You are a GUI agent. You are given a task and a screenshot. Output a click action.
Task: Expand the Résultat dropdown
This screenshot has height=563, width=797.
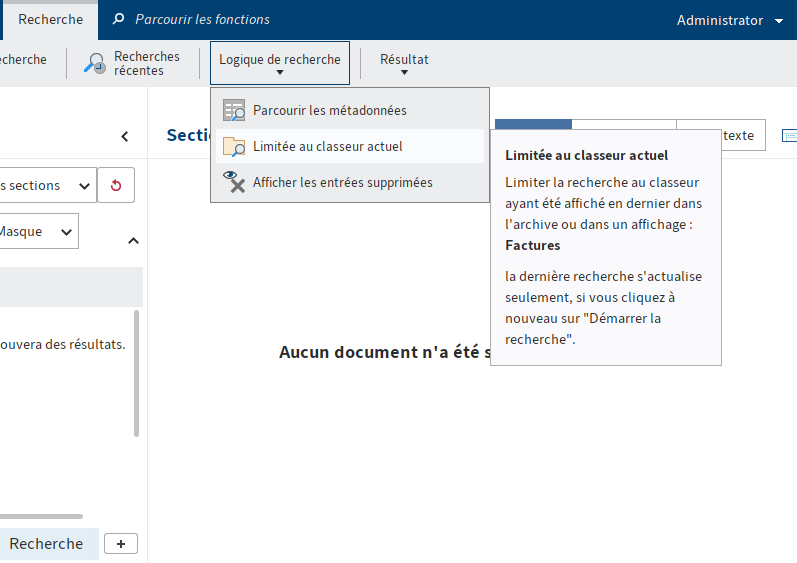[404, 63]
